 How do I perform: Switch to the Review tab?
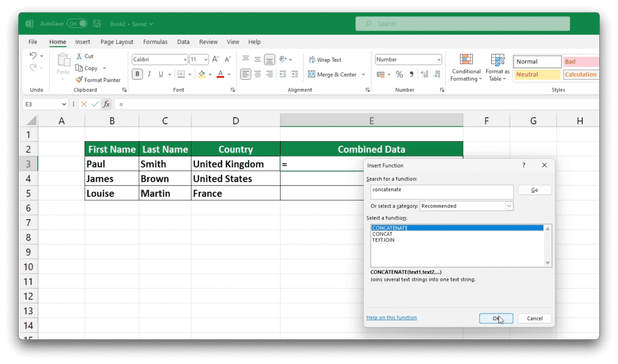(x=209, y=42)
